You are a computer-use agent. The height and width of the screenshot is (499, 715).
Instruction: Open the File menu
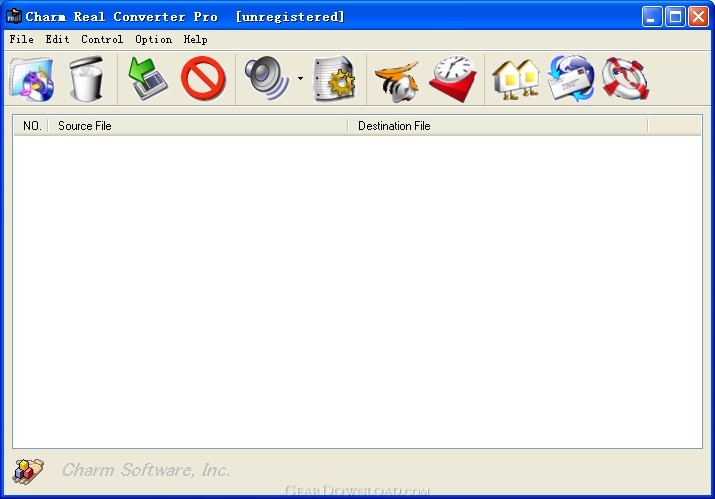pos(21,39)
